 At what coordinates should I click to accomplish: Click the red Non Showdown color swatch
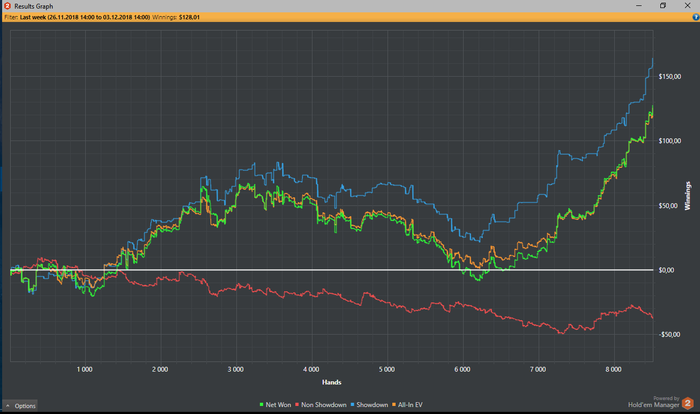297,405
